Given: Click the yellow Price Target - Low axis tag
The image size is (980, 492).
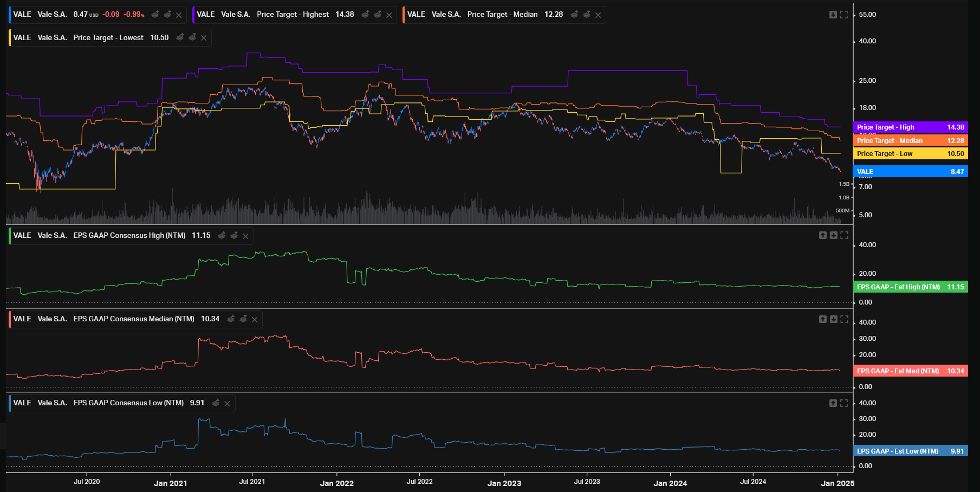Looking at the screenshot, I should 910,154.
